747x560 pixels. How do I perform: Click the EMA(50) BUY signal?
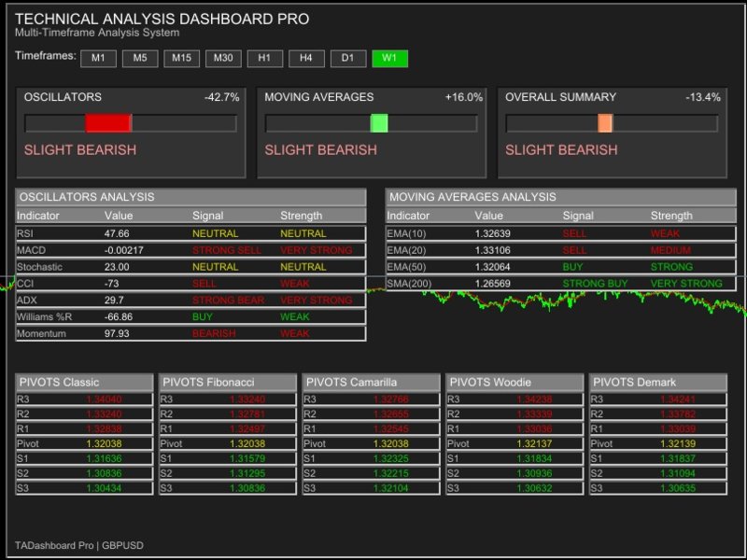572,267
